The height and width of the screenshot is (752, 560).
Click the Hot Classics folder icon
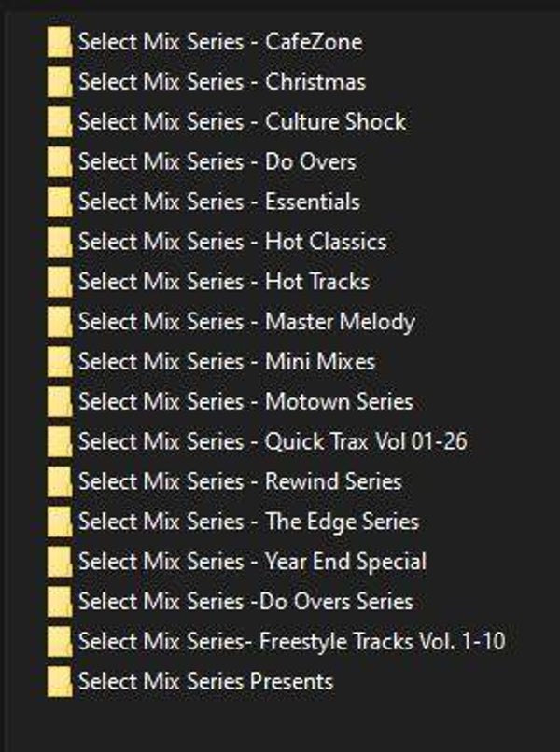[60, 243]
